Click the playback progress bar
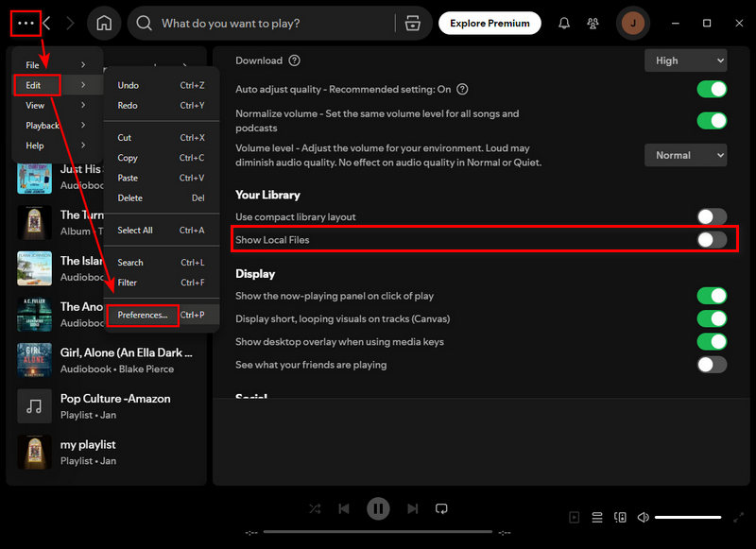 (378, 532)
